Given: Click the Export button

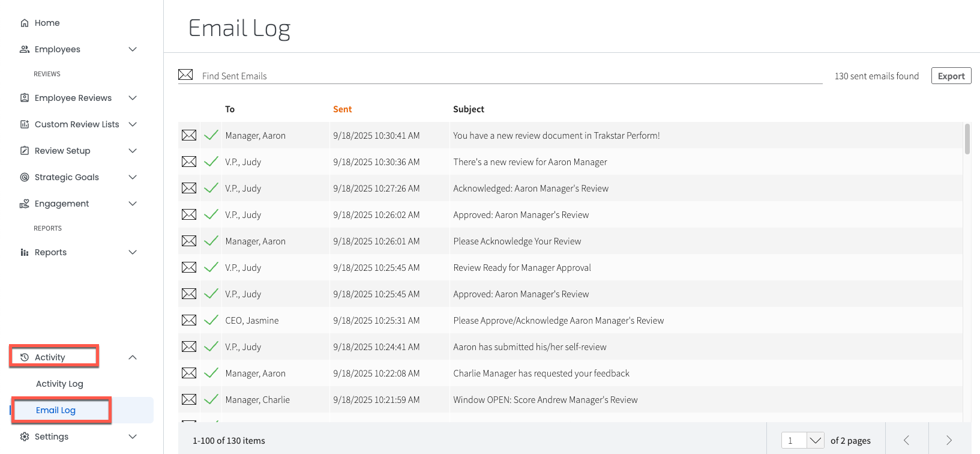Looking at the screenshot, I should [951, 76].
